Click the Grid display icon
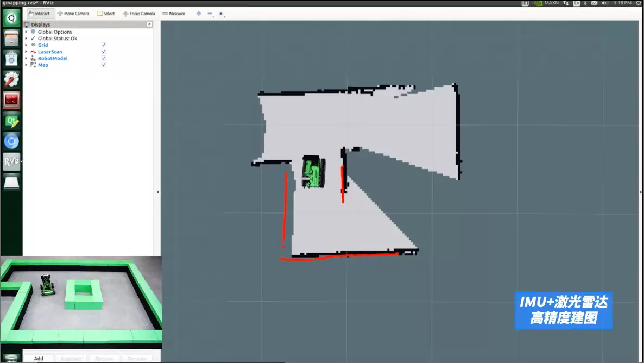 pyautogui.click(x=33, y=45)
